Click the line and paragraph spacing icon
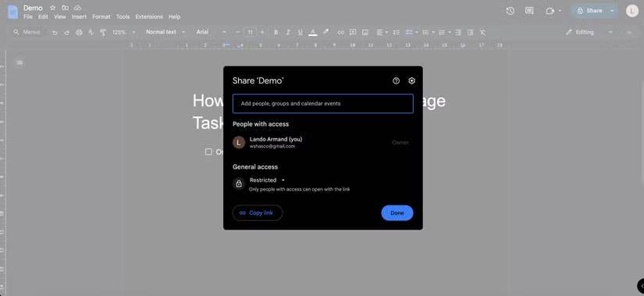 click(397, 33)
